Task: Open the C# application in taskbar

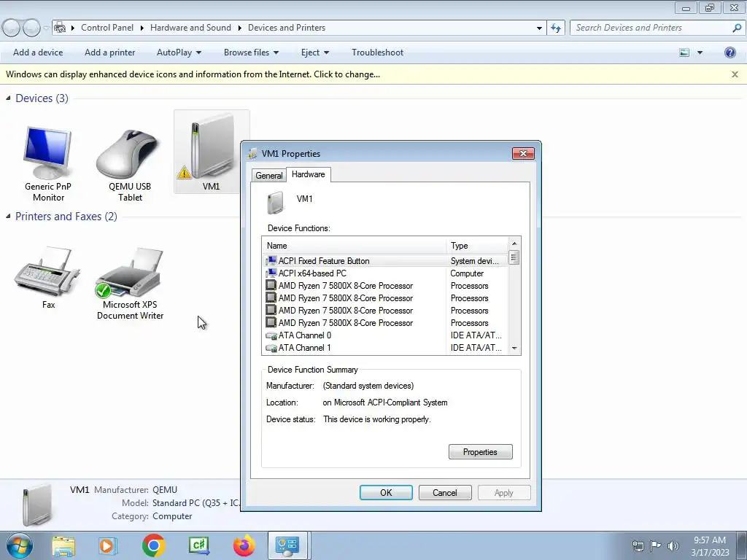Action: tap(198, 545)
